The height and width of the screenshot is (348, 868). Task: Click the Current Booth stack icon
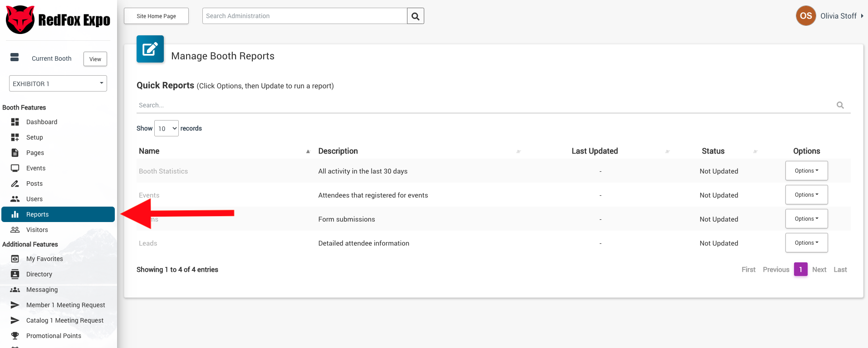point(15,57)
